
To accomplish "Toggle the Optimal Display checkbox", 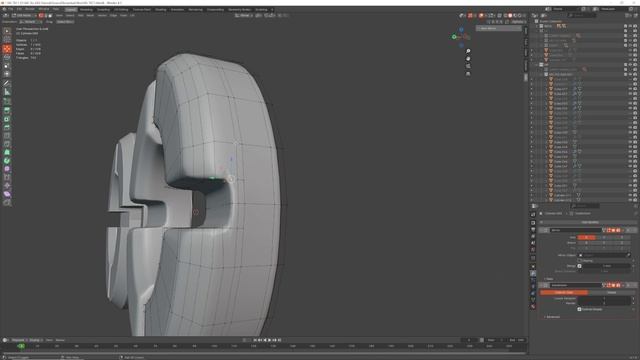I will point(580,309).
